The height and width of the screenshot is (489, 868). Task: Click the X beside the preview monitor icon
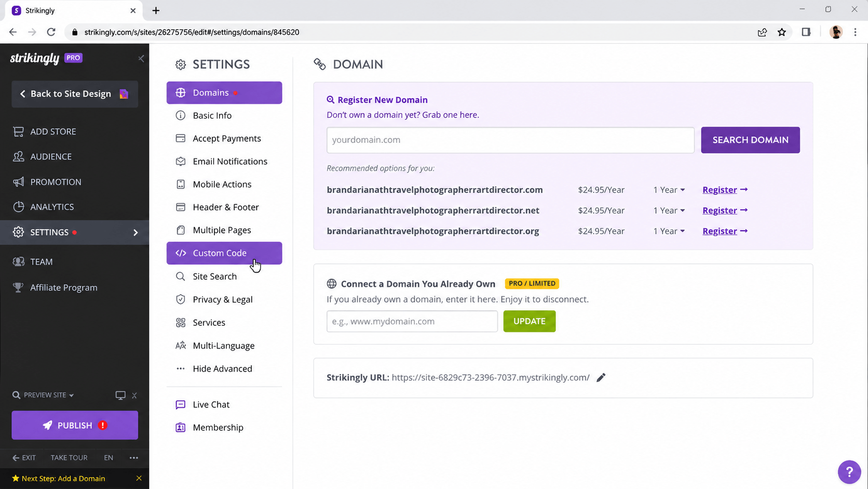[134, 395]
